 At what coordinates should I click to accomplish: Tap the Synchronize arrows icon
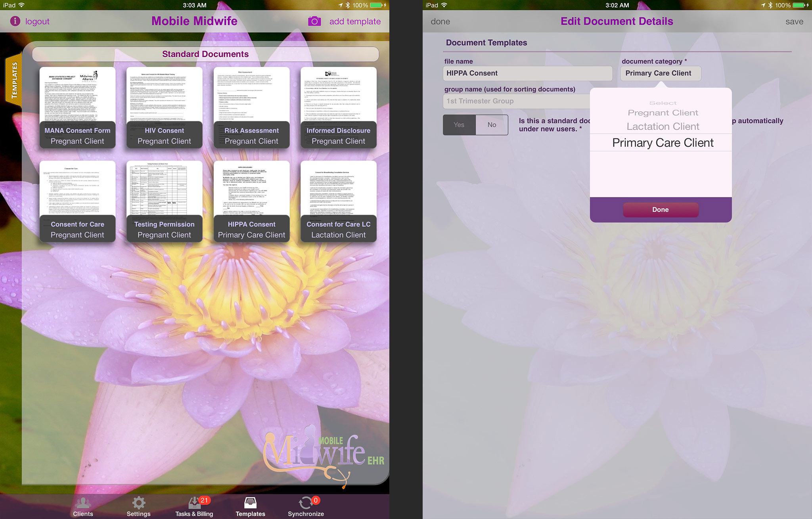305,503
